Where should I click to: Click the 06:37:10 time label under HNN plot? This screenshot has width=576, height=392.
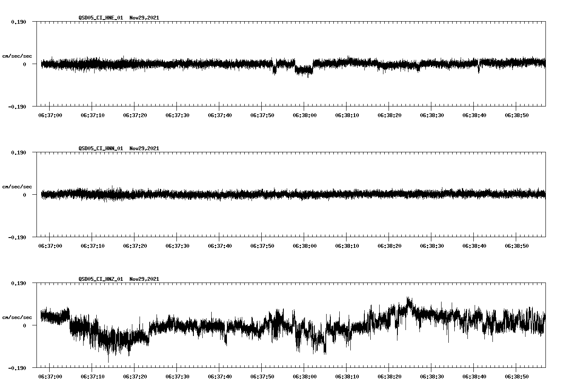(92, 246)
